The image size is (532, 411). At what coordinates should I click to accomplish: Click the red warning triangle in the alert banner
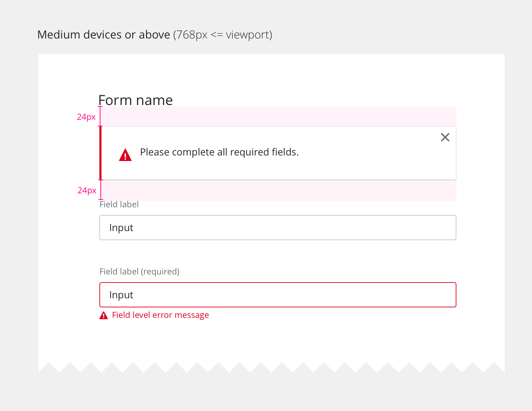125,155
